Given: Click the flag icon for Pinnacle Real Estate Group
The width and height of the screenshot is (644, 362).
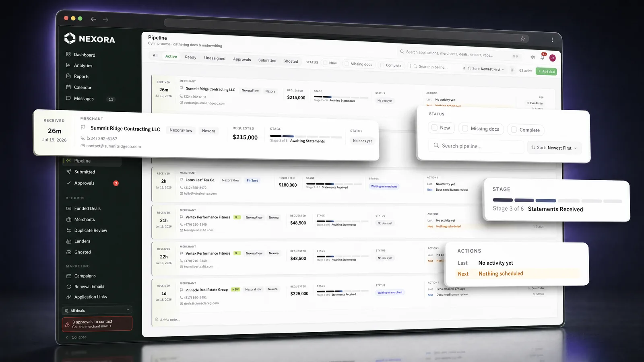Looking at the screenshot, I should 182,290.
